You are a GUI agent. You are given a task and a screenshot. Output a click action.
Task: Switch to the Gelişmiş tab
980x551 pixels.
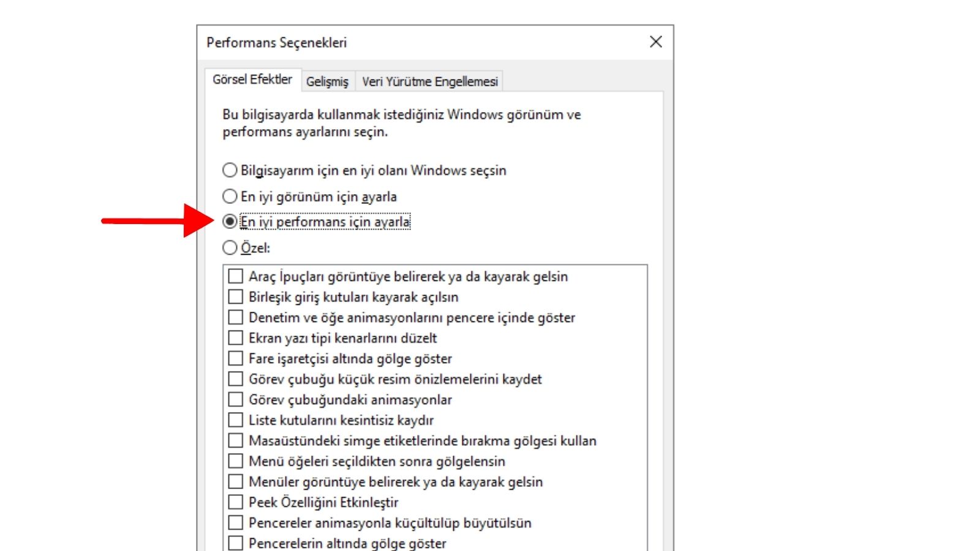point(327,81)
